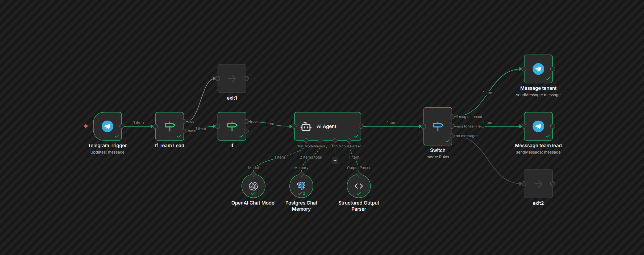Open the Structured Output Parser sub-node
Viewport: 644px width, 255px height.
[x=359, y=186]
